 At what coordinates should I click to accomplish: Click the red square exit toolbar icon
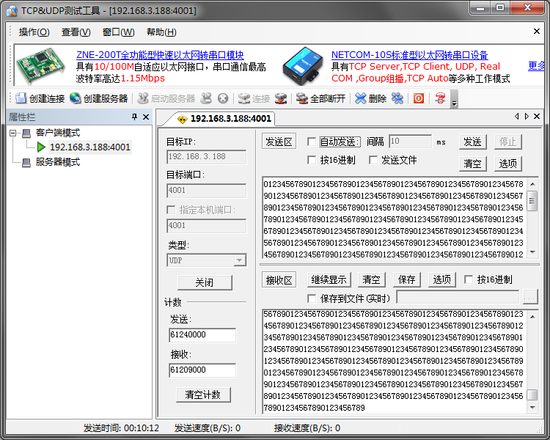coord(418,98)
